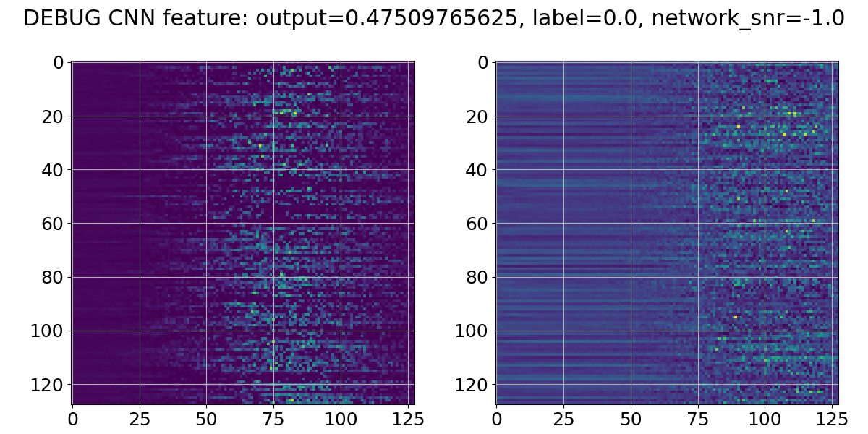Click x-axis tick label "25" of right heatmap
Screen dimensions: 868x434
coord(563,418)
